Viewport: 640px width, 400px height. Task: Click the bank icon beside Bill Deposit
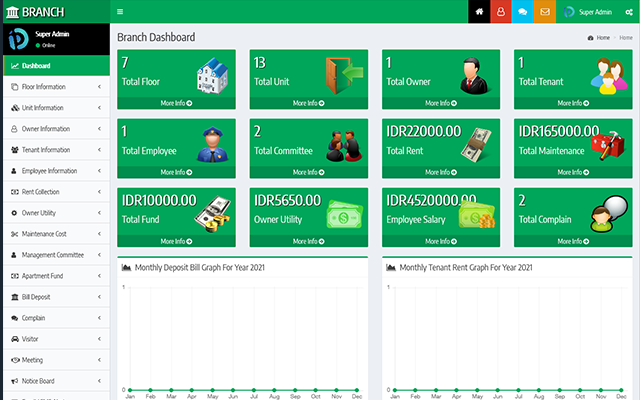coord(15,297)
